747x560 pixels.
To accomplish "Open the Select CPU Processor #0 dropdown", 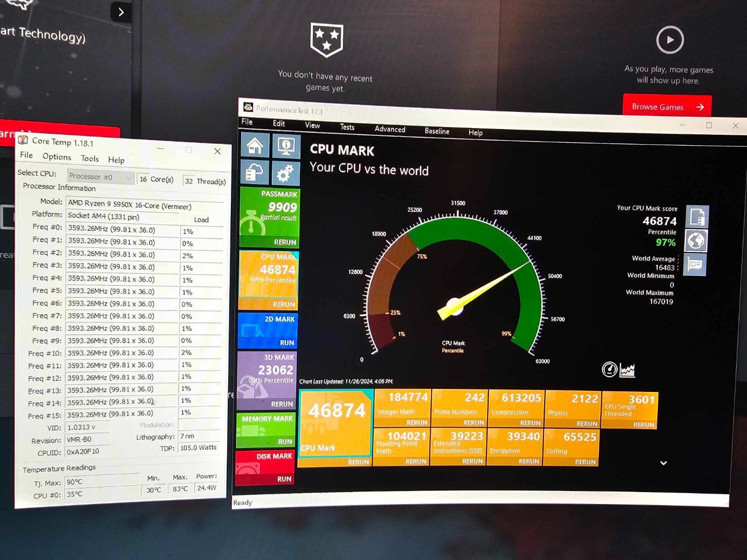I will [x=100, y=177].
